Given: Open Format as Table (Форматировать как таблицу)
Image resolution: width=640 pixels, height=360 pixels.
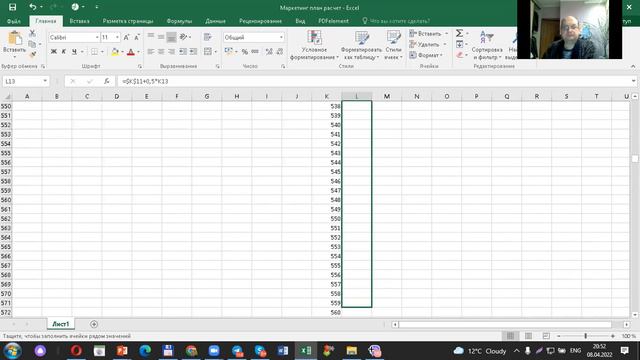Looking at the screenshot, I should 361,45.
